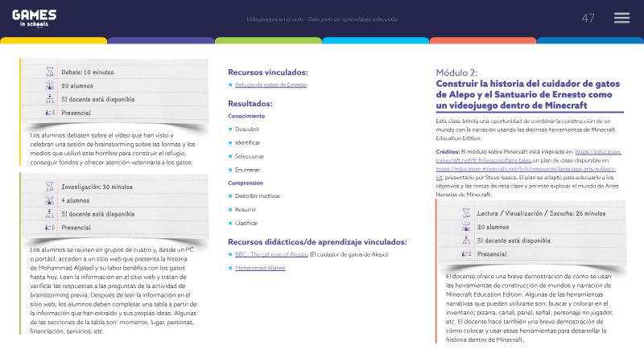Select the yellow section tab
The height and width of the screenshot is (362, 644).
tap(53, 40)
